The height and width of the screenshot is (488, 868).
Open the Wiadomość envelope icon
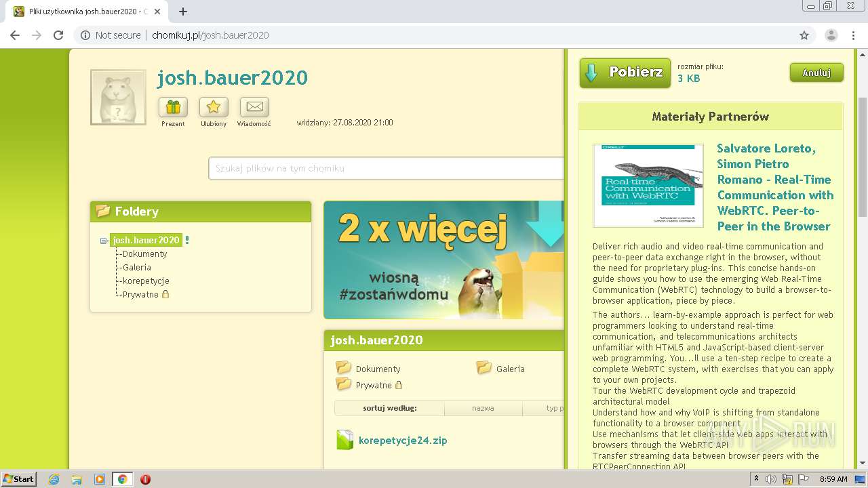[x=254, y=107]
